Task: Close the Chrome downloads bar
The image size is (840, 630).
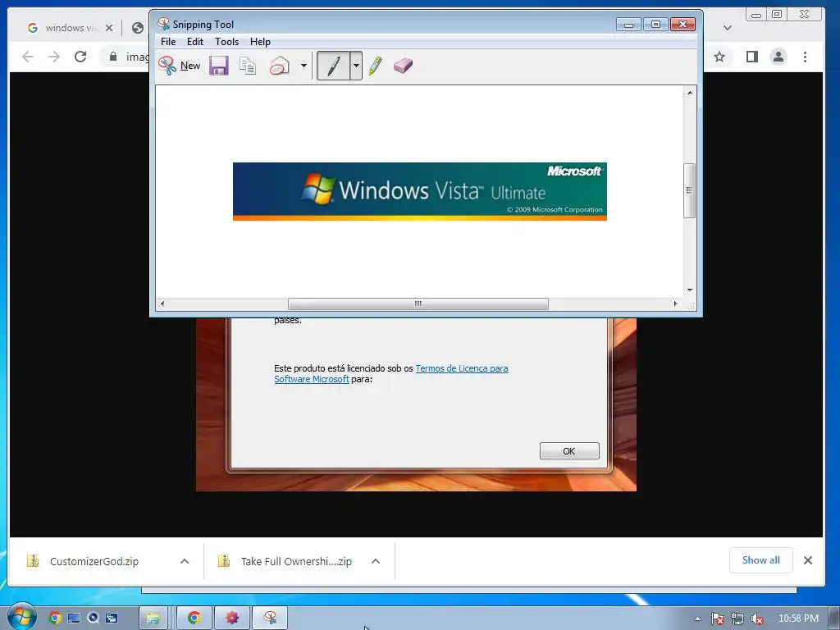Action: pos(808,560)
